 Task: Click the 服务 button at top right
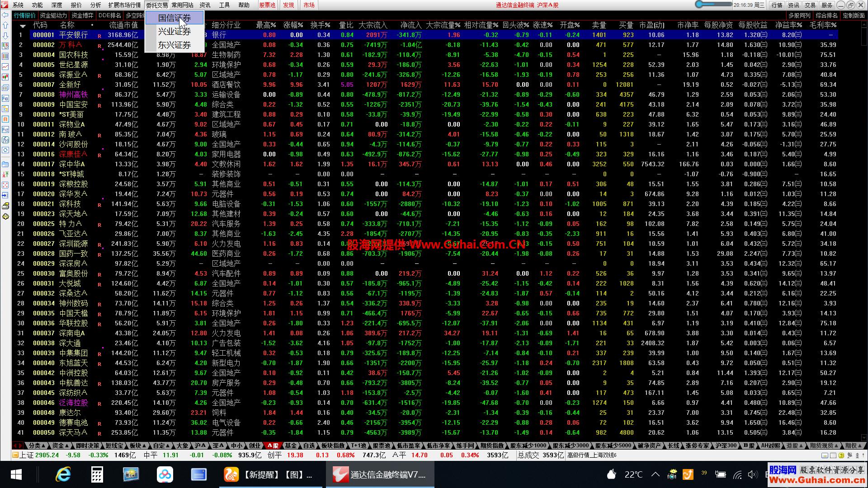[827, 5]
